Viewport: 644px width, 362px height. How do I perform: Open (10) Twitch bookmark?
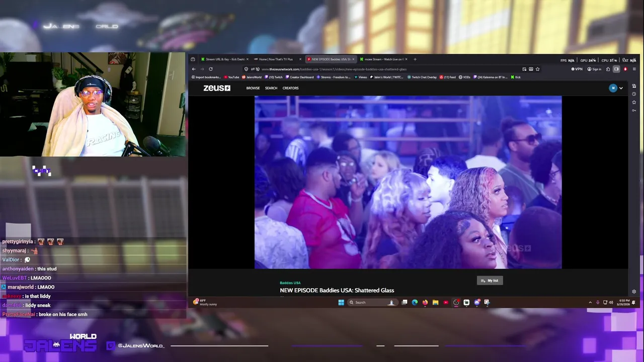pos(274,77)
